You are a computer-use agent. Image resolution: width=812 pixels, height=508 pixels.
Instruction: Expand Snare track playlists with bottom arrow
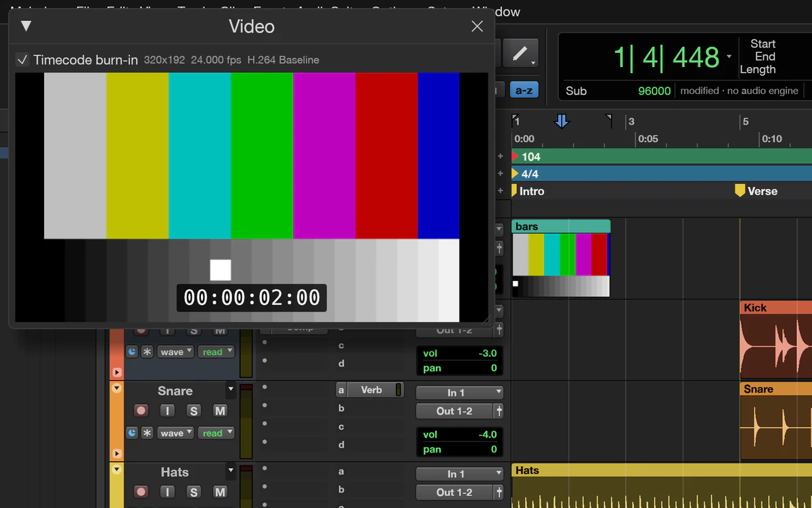pos(116,454)
